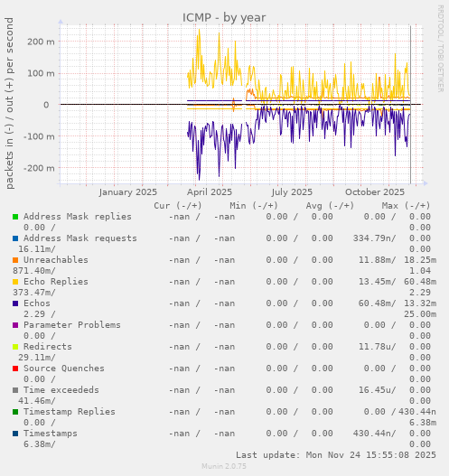Click the Parameter Problems magenta swatch
Viewport: 449px width, 476px height.
pyautogui.click(x=15, y=325)
